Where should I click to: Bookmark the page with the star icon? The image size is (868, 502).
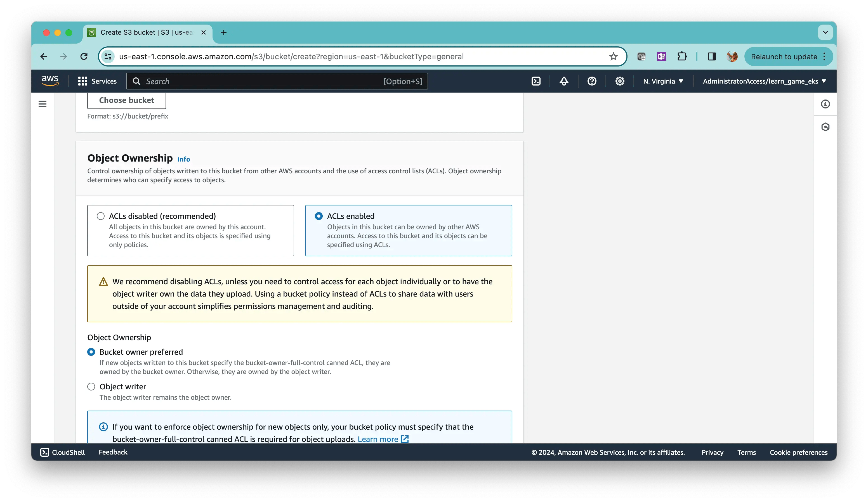point(613,56)
